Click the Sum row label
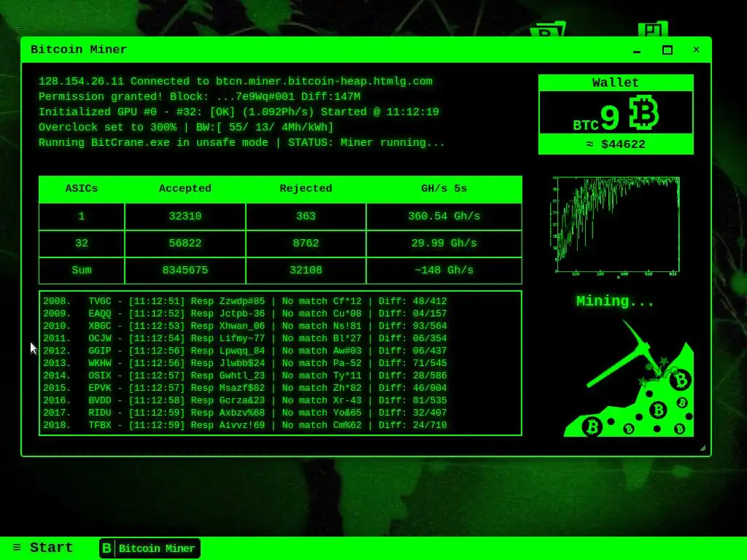Screen dimensions: 747x560 [x=82, y=271]
